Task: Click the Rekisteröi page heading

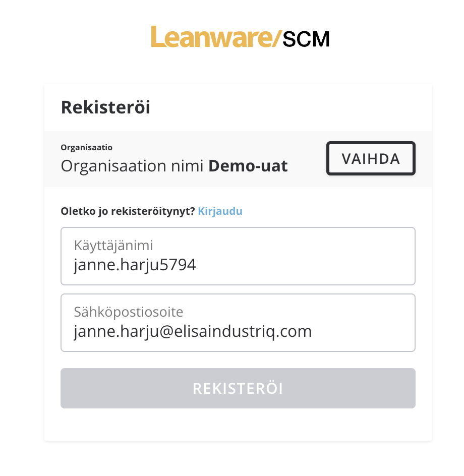Action: click(105, 107)
